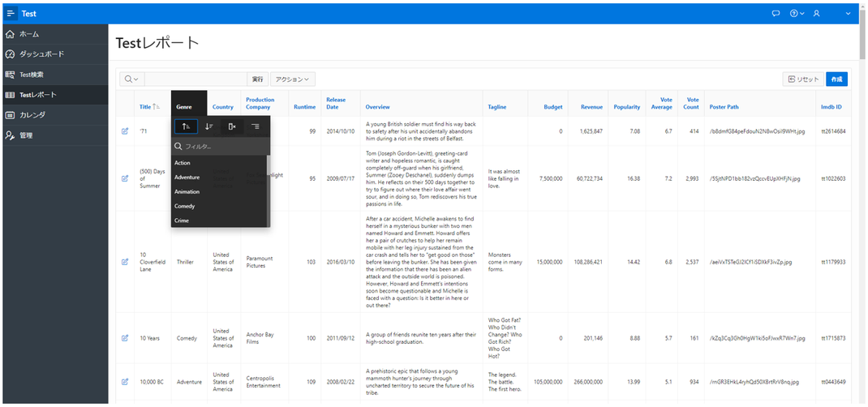Screen dimensions: 868x407
Task: Edit the 10 Cloverfield Lane row
Action: (125, 261)
